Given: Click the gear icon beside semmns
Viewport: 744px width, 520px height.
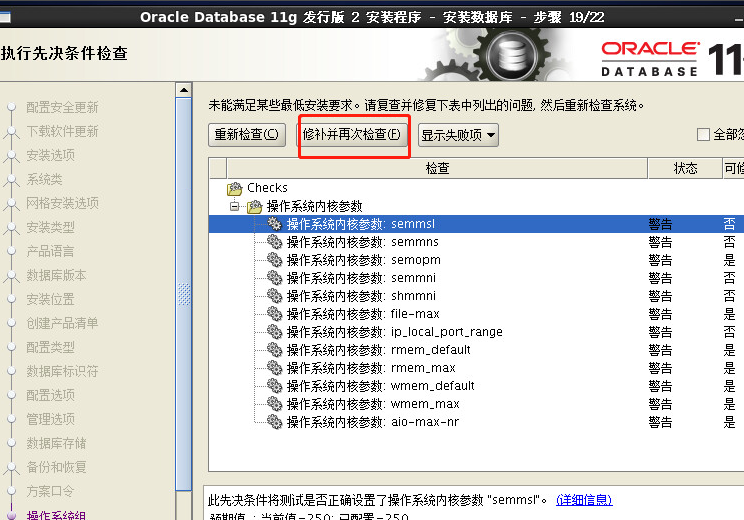Looking at the screenshot, I should pos(274,242).
